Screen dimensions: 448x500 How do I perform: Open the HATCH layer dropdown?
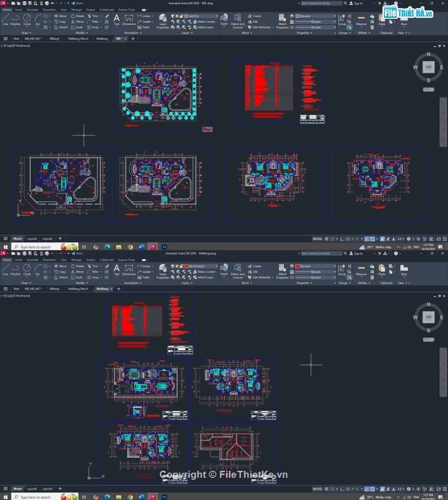[x=216, y=16]
